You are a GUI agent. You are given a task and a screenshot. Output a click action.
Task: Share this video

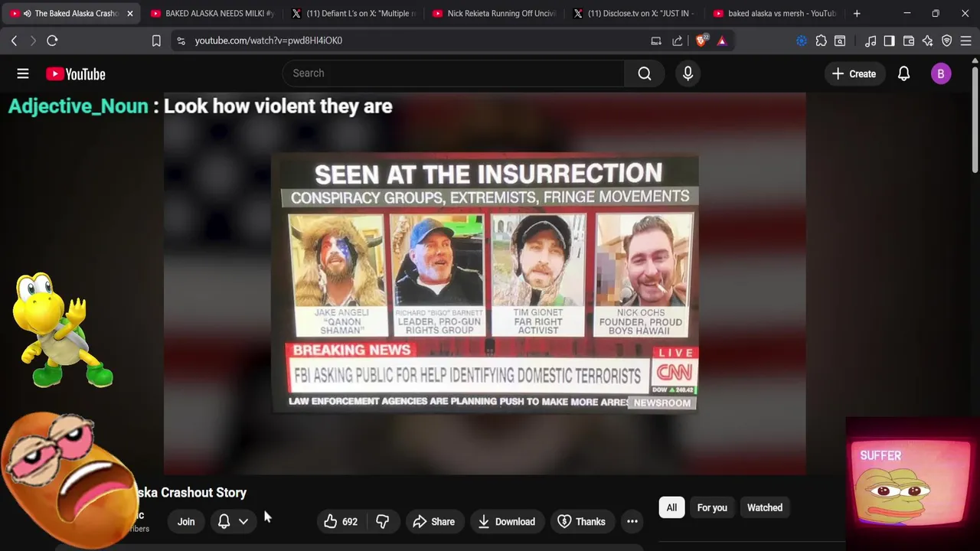pyautogui.click(x=433, y=522)
